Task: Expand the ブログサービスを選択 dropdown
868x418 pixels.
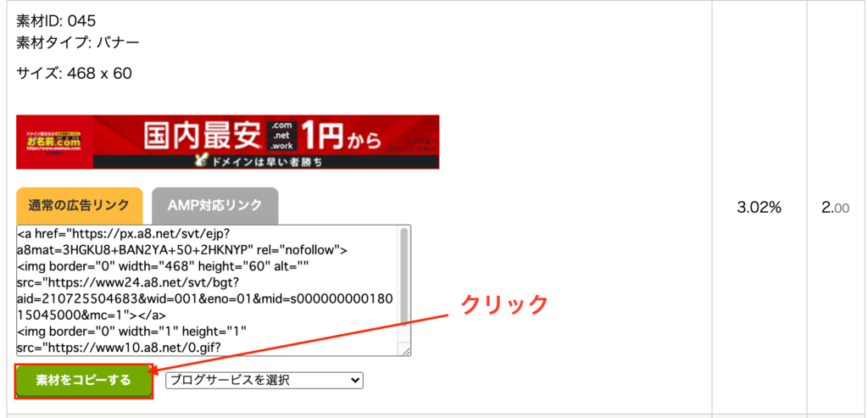Action: coord(264,381)
